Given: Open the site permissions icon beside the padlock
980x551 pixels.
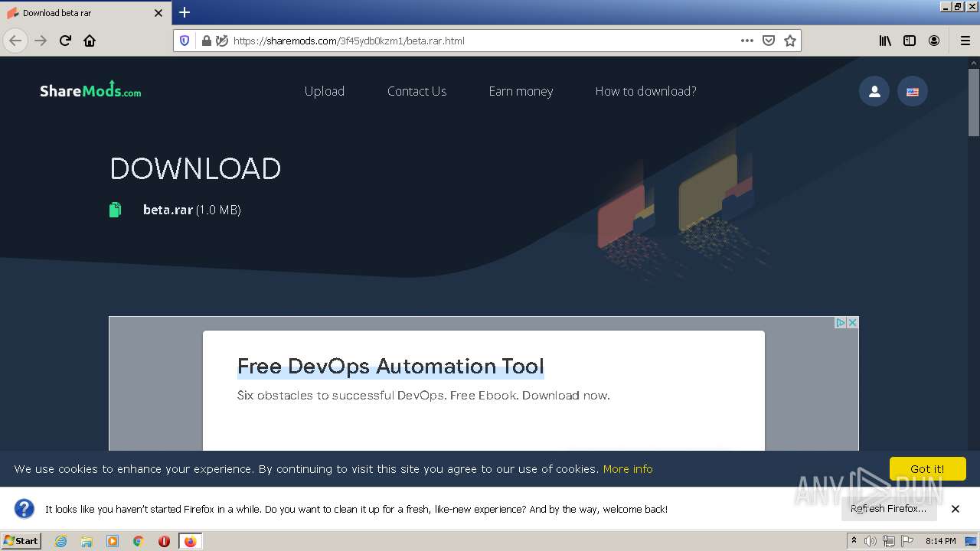Looking at the screenshot, I should pos(221,41).
